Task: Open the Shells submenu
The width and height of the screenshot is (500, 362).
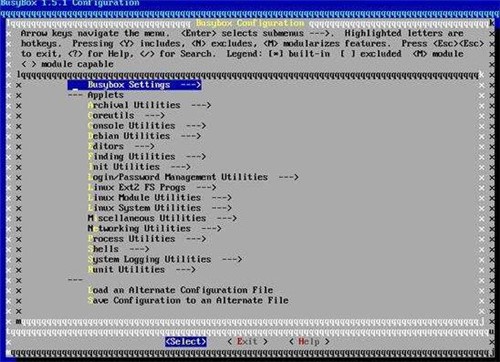Action: point(119,249)
